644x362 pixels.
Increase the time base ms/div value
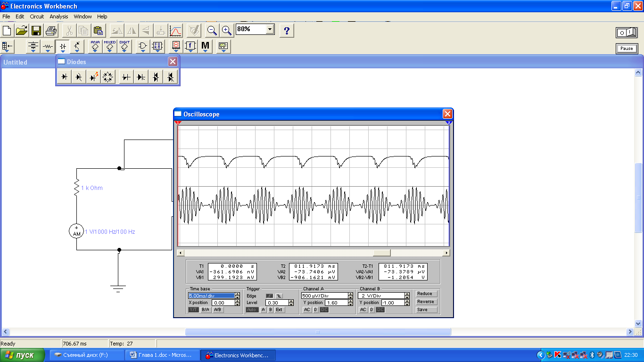(x=237, y=294)
